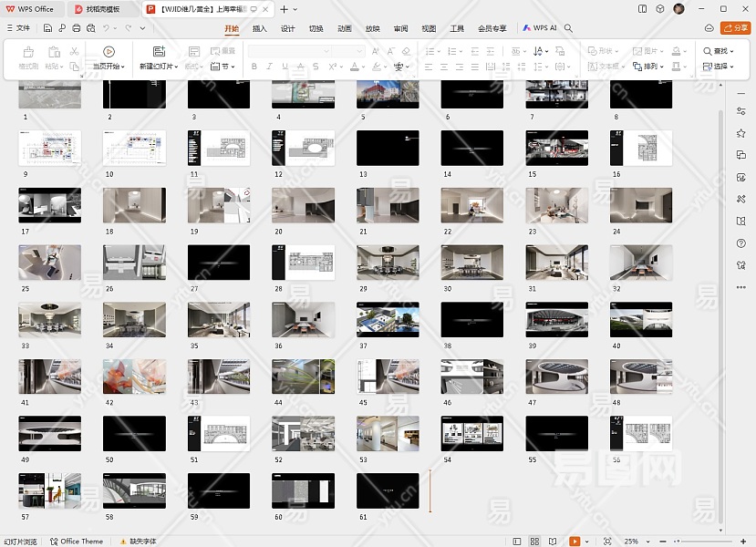Click the search magnifier icon beside WPS AI
756x547 pixels.
click(x=568, y=28)
